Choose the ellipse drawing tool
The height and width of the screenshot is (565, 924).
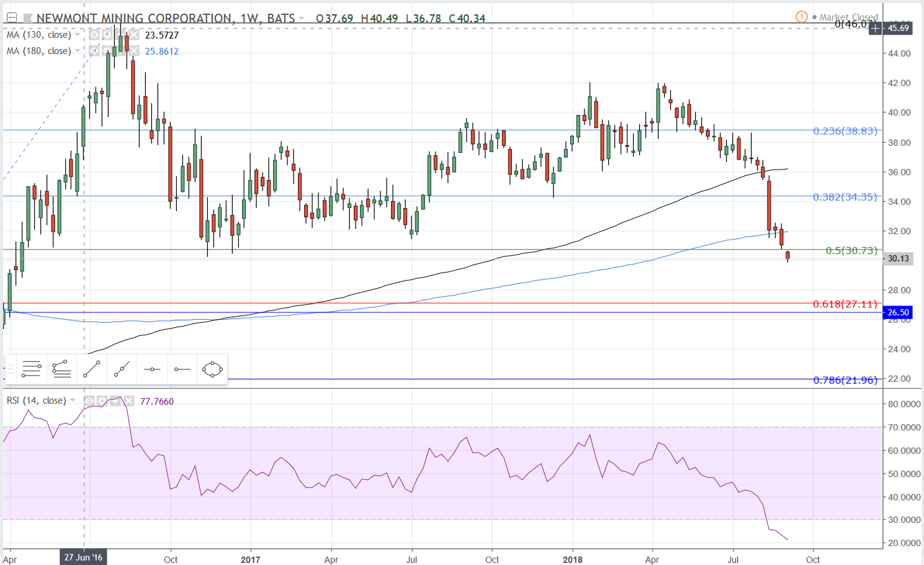(212, 369)
